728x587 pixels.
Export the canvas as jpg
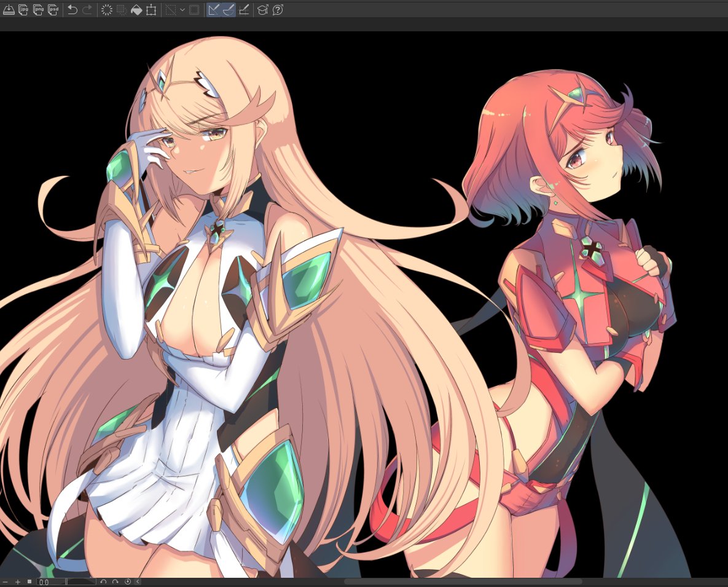23,10
